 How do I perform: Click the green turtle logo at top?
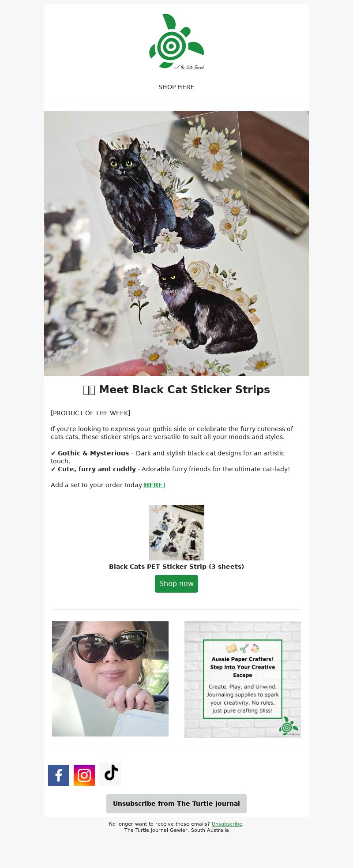tap(176, 41)
